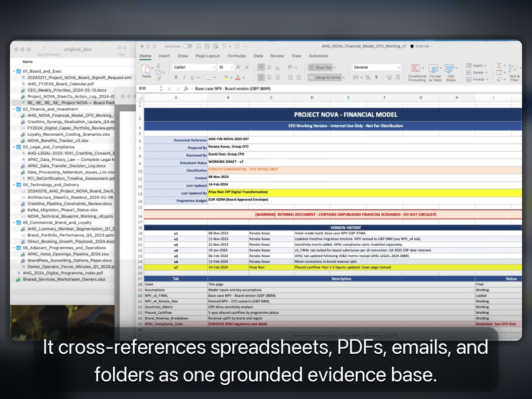This screenshot has height=399, width=532.
Task: Click the Paste clipboard icon
Action: [x=146, y=69]
